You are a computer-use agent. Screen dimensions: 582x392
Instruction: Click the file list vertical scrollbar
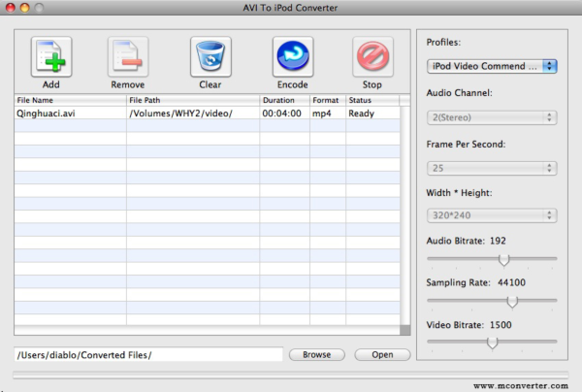point(405,215)
